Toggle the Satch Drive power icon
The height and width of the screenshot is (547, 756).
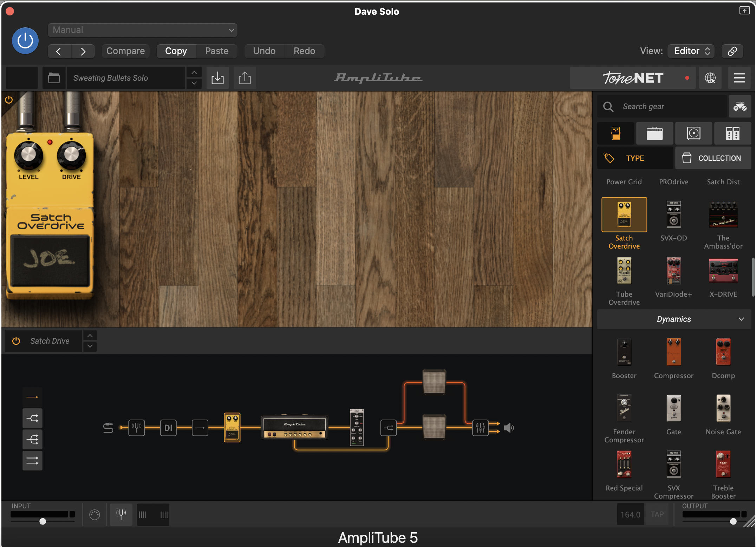click(16, 341)
